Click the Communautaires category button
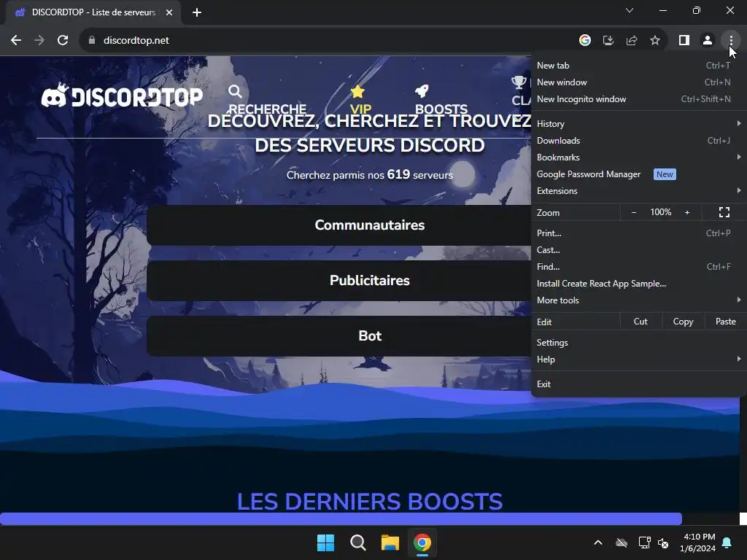747x560 pixels. 339,225
